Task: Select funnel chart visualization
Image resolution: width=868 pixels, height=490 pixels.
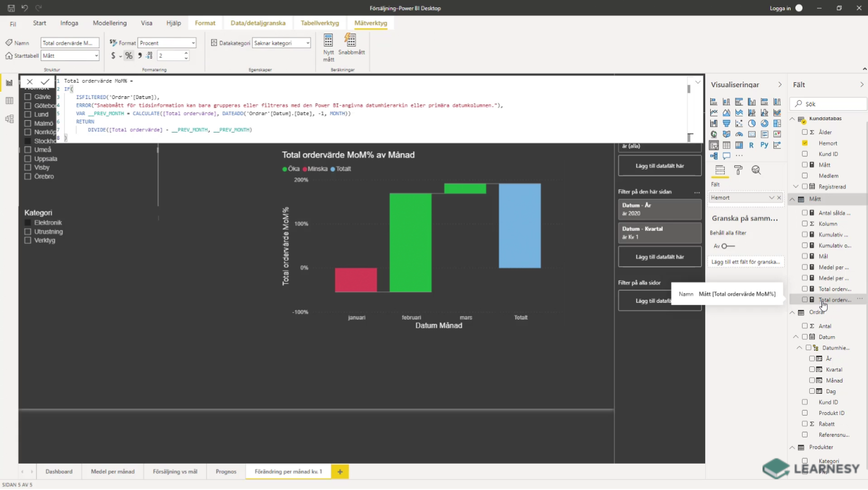Action: (x=726, y=123)
